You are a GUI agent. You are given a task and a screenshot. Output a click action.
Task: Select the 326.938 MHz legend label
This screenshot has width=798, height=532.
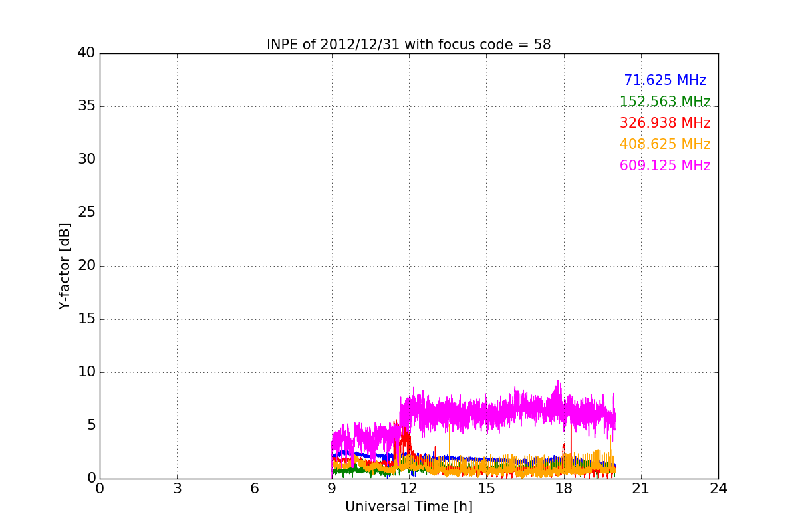click(665, 123)
